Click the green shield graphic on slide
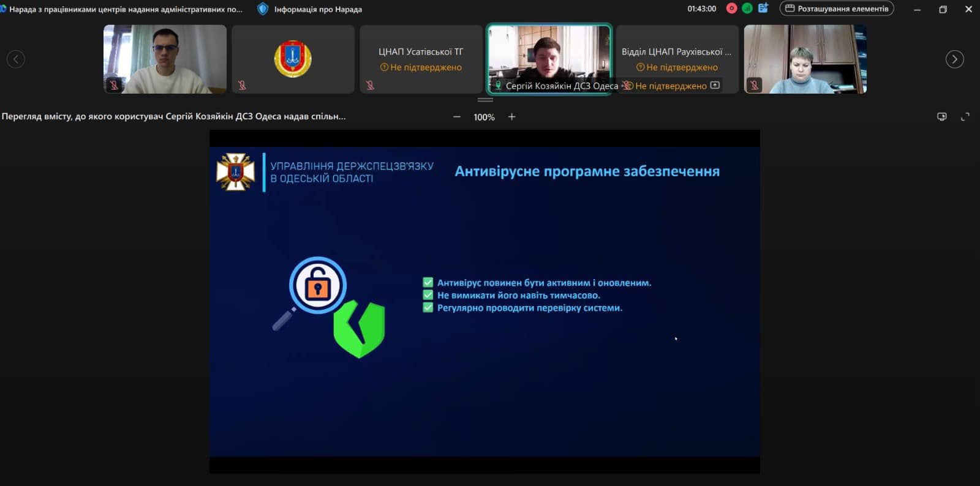 [360, 329]
